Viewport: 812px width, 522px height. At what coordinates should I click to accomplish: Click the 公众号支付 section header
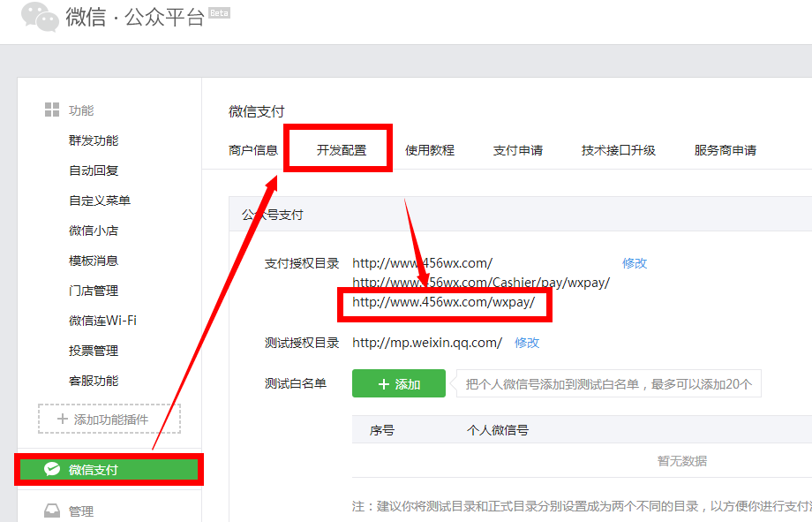[x=273, y=215]
